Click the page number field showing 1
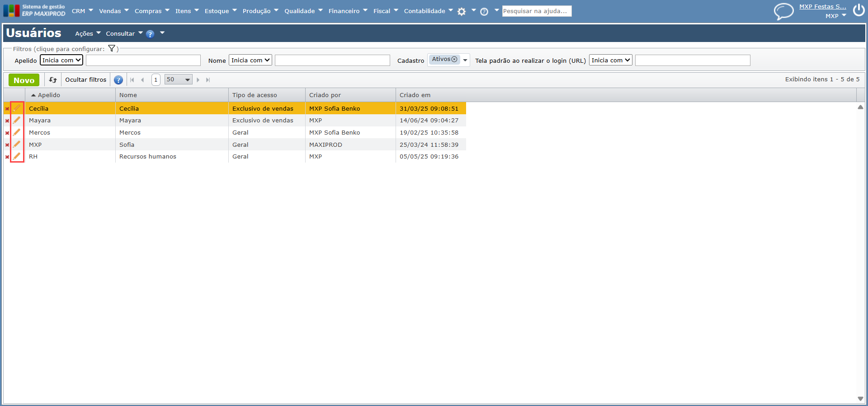 pyautogui.click(x=156, y=79)
